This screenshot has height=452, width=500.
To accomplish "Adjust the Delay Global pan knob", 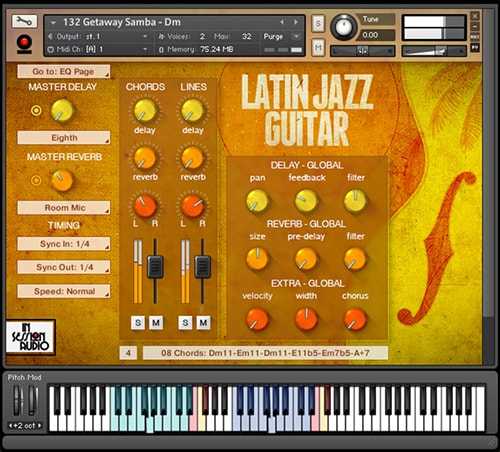I will pos(257,201).
